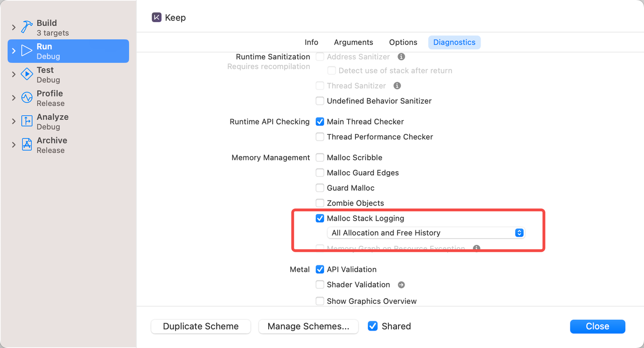Switch to the Arguments tab
The height and width of the screenshot is (348, 644).
pyautogui.click(x=353, y=42)
